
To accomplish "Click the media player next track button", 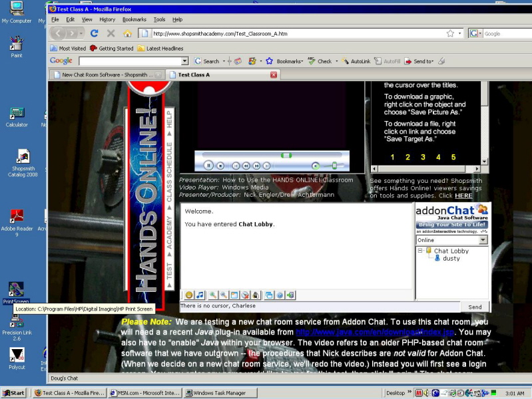I will click(x=267, y=166).
